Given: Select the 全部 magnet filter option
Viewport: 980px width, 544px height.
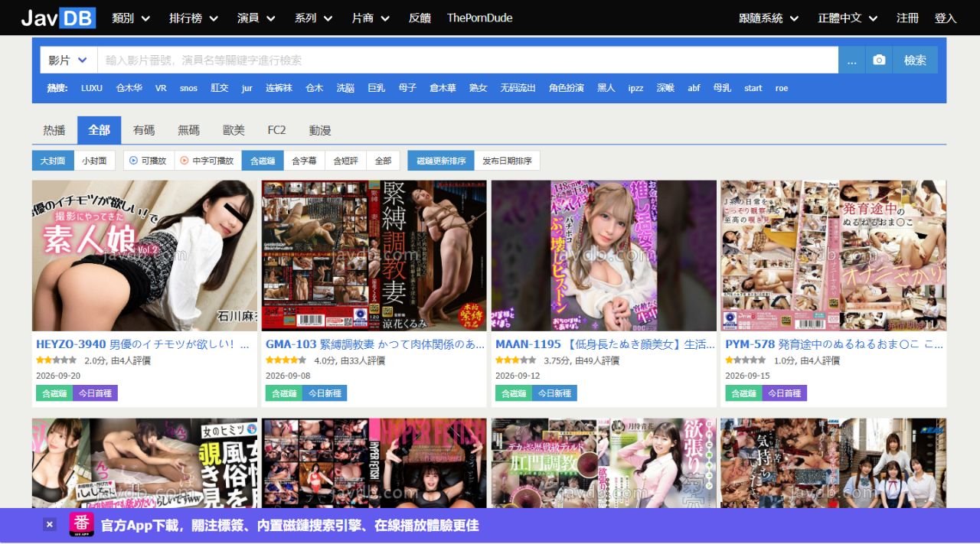Looking at the screenshot, I should click(x=383, y=161).
